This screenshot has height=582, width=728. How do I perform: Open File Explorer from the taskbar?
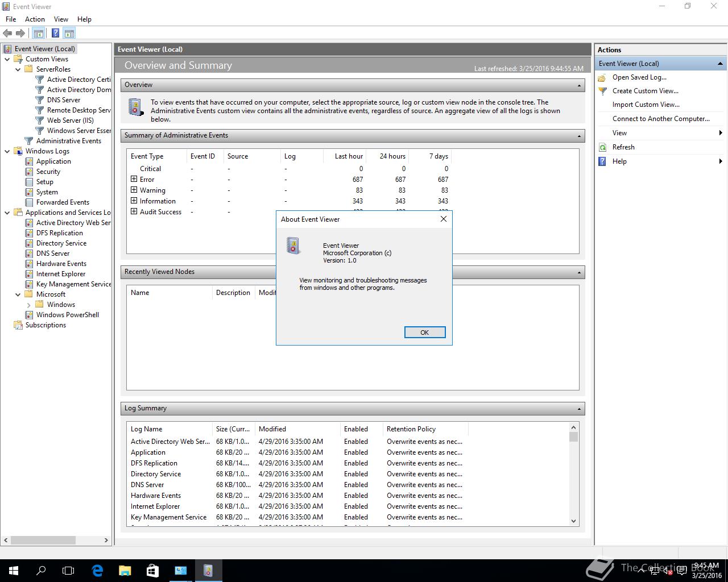[125, 570]
